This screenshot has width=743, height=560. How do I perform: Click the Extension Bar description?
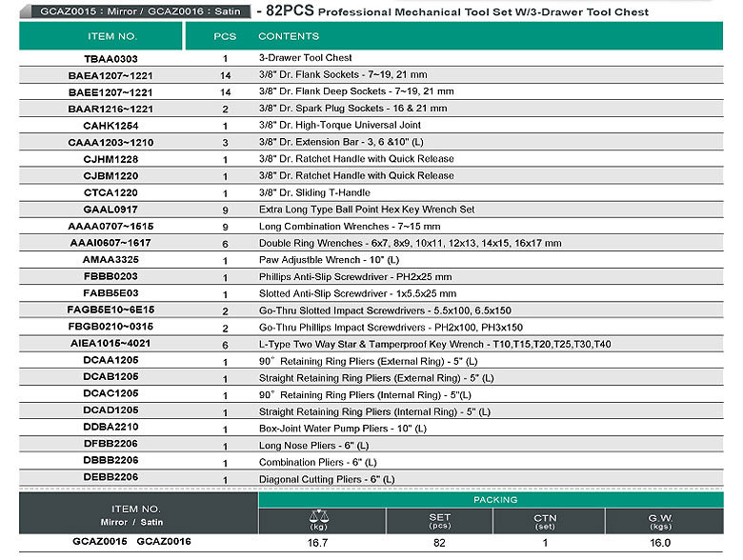tap(341, 142)
